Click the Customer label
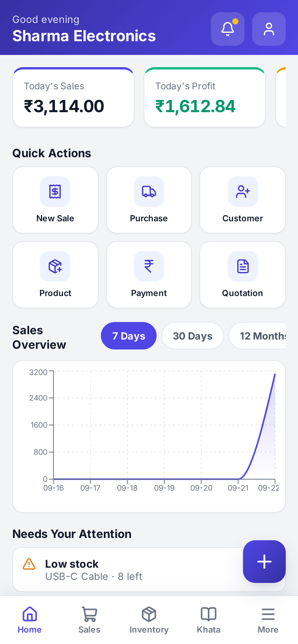The height and width of the screenshot is (644, 298). (243, 218)
